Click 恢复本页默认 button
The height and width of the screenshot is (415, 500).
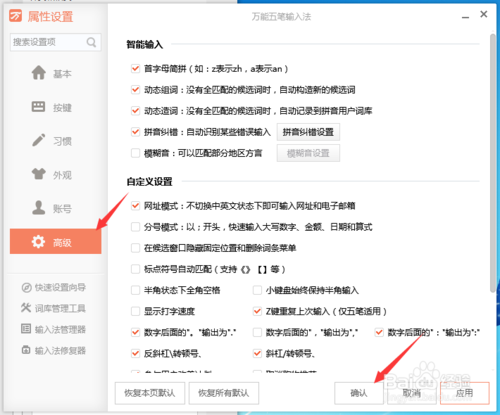(x=150, y=393)
